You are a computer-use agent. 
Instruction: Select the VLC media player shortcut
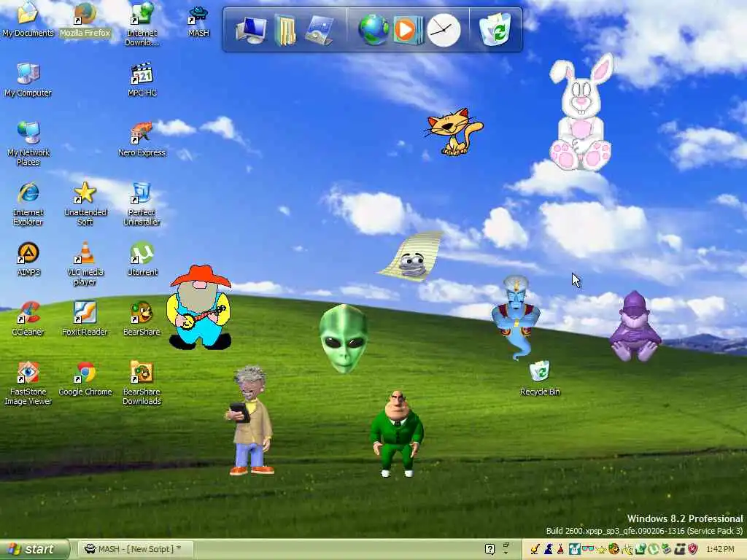click(85, 263)
